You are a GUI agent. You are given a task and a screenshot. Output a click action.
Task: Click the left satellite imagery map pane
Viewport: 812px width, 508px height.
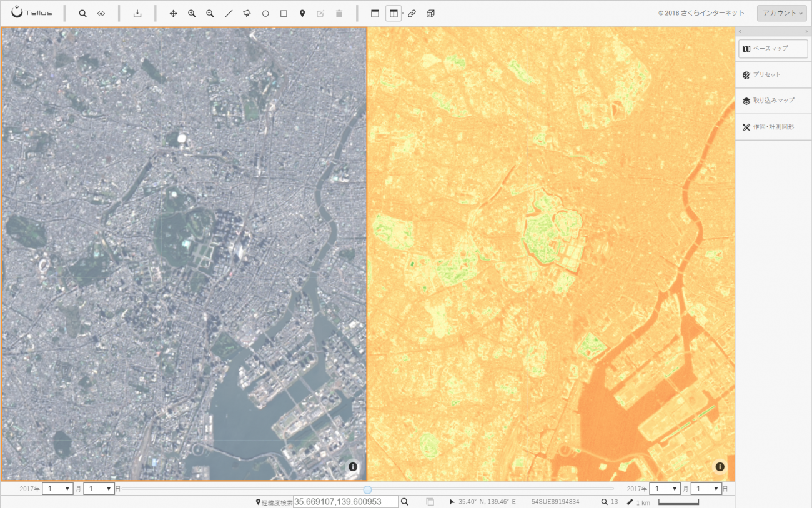coord(184,254)
